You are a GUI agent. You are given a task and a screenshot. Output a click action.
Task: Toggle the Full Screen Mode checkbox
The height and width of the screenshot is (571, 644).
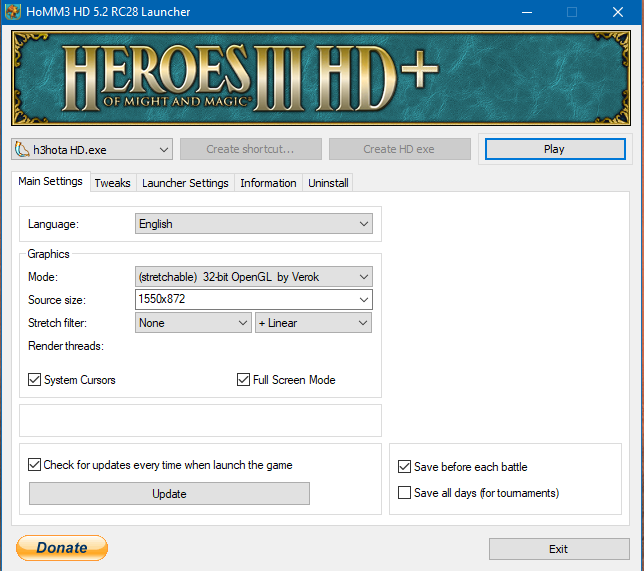(x=243, y=380)
